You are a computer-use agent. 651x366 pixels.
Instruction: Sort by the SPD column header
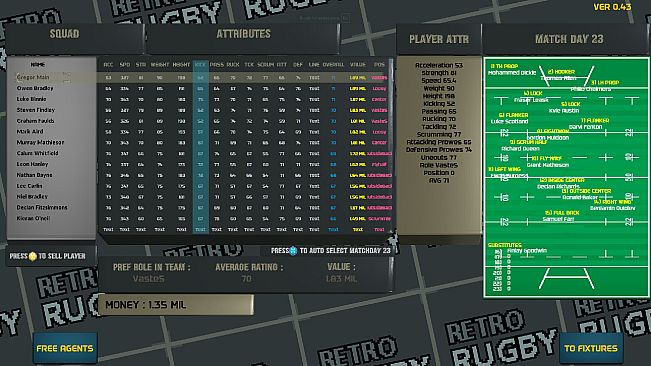pos(125,65)
